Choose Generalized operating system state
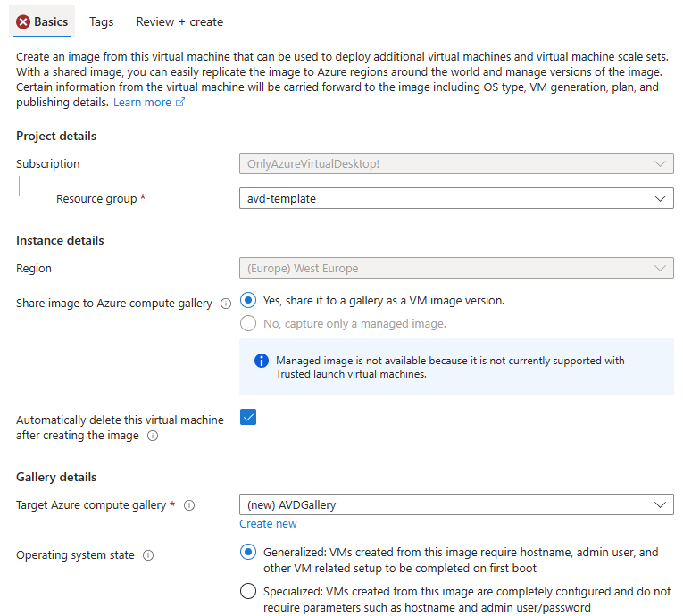 point(248,553)
